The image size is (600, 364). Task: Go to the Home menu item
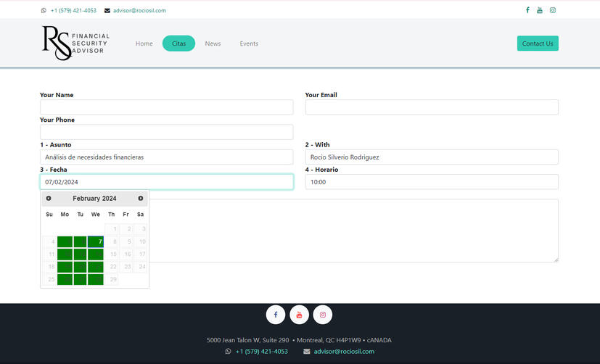144,44
